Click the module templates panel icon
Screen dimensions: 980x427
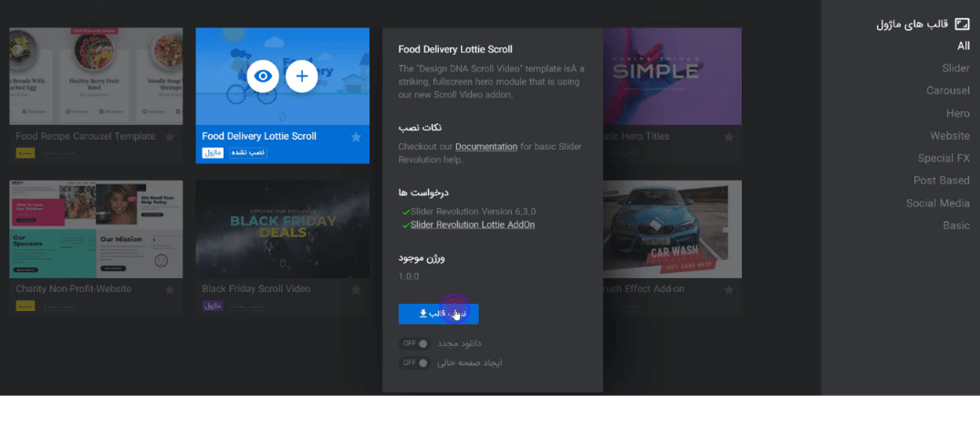click(x=963, y=25)
